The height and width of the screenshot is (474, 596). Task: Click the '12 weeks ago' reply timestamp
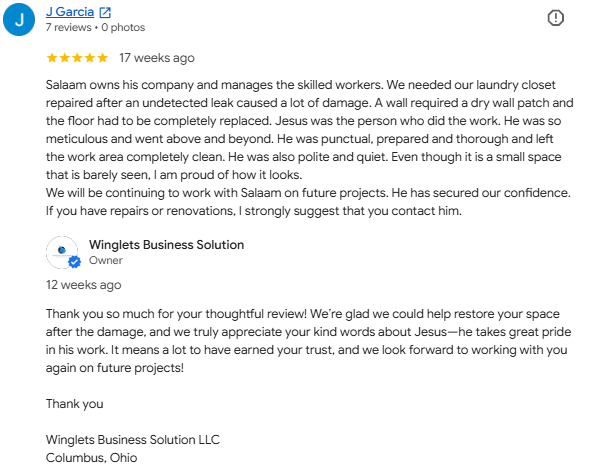pos(84,285)
